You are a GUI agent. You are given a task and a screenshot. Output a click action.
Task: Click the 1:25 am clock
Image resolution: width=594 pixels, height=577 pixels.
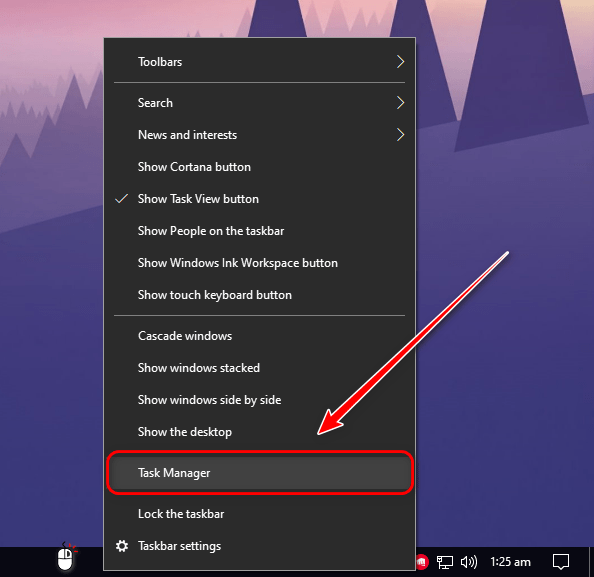[x=510, y=562]
